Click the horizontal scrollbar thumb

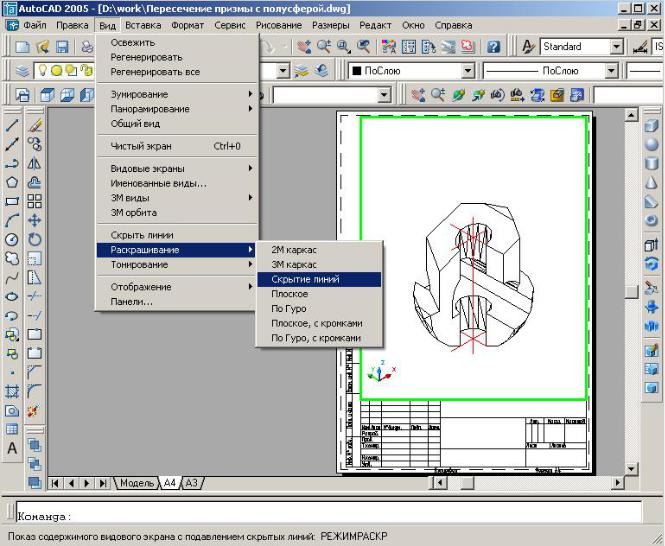tap(467, 483)
